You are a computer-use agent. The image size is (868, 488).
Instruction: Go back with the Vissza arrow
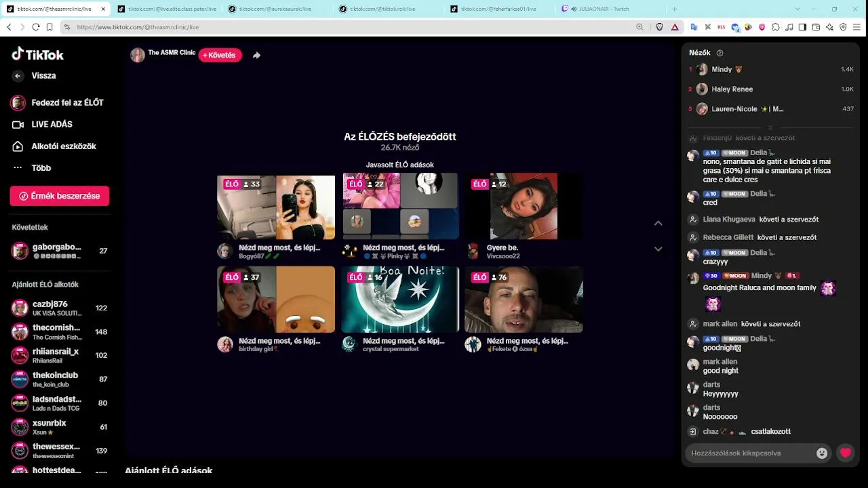(x=18, y=76)
